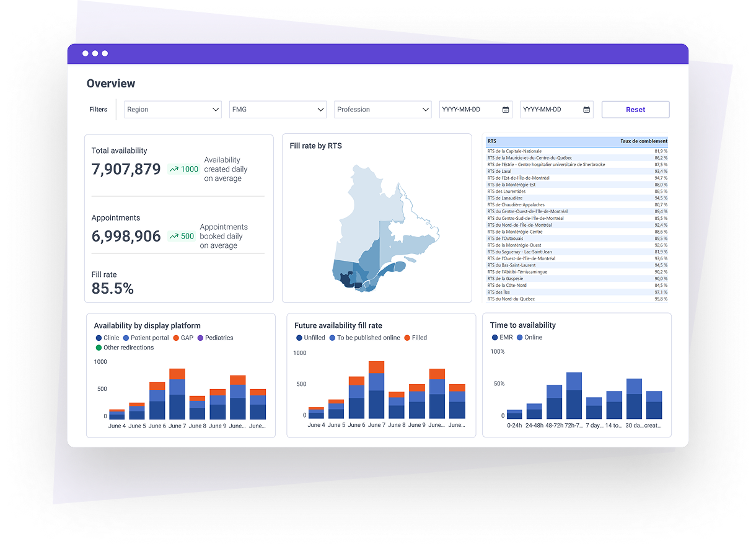Screen dimensions: 756x544
Task: Click the 1000 daily availability badge
Action: (x=183, y=169)
